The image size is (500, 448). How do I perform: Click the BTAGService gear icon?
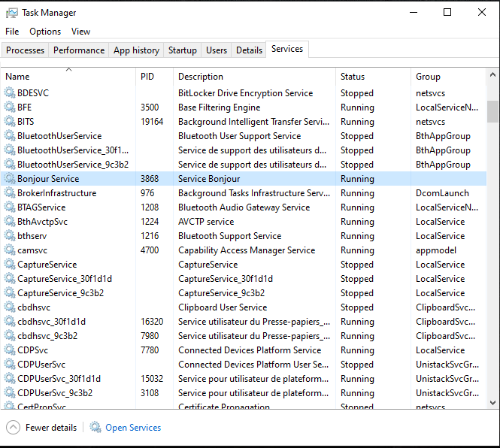click(x=10, y=207)
